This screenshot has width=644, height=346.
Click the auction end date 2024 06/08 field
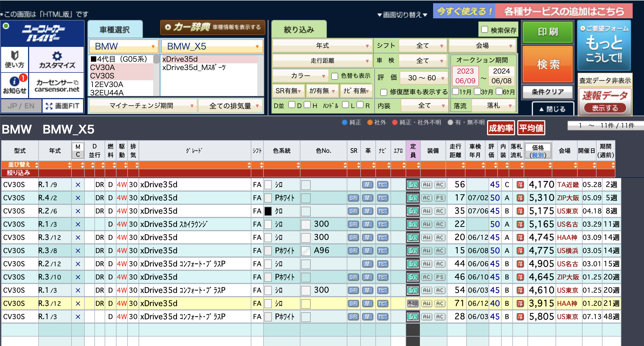click(501, 76)
